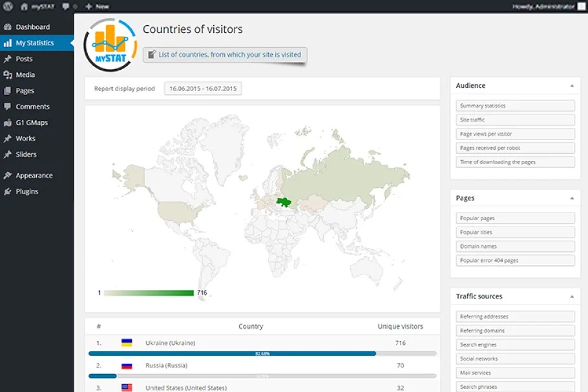Select the G1 GMaps icon in sidebar
This screenshot has height=392, width=588.
click(8, 123)
